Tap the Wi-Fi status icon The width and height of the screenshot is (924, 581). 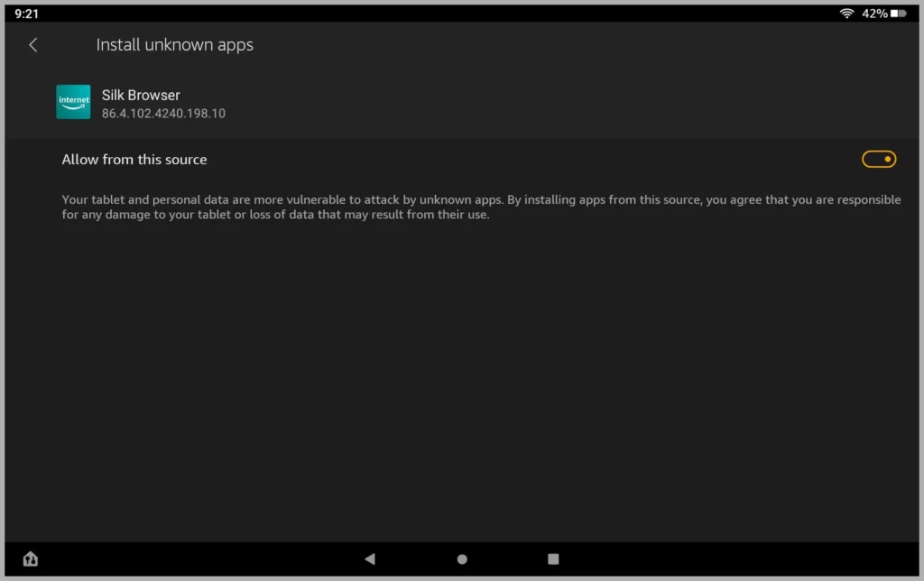(x=846, y=13)
